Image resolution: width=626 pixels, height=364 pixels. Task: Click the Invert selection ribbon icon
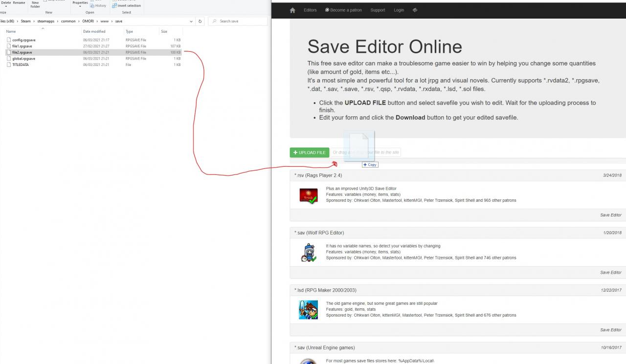(x=114, y=6)
